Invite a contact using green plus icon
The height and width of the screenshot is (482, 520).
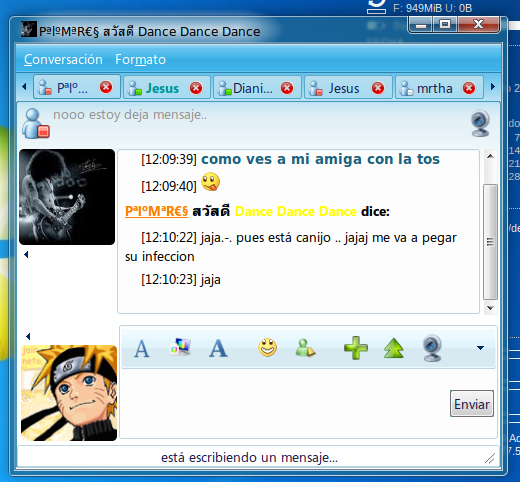pyautogui.click(x=356, y=348)
